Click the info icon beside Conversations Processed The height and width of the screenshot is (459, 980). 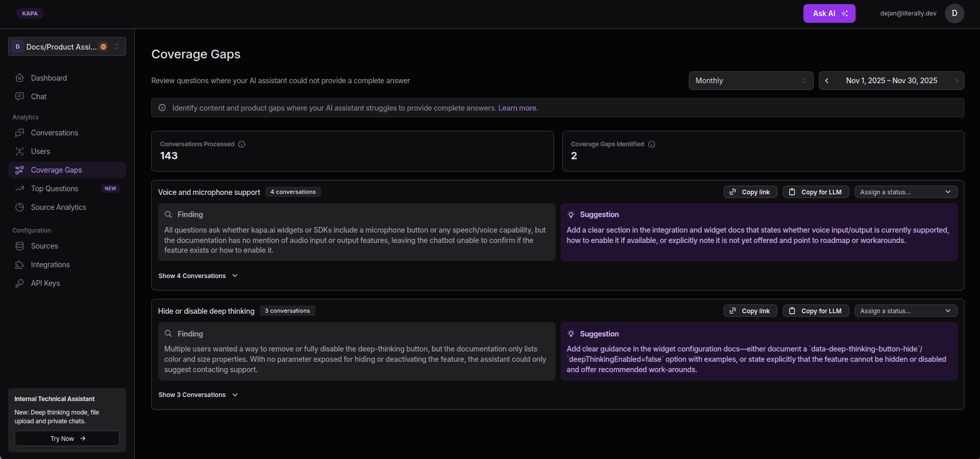242,144
